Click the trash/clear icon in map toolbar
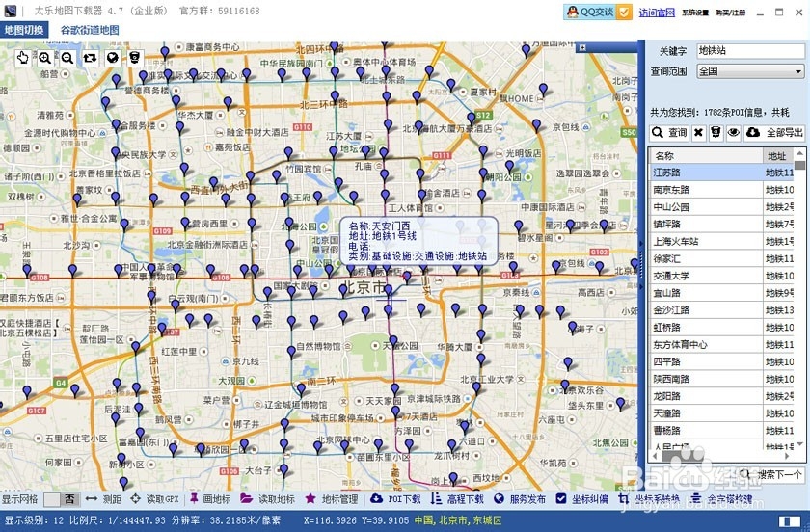The image size is (810, 532). (x=134, y=57)
